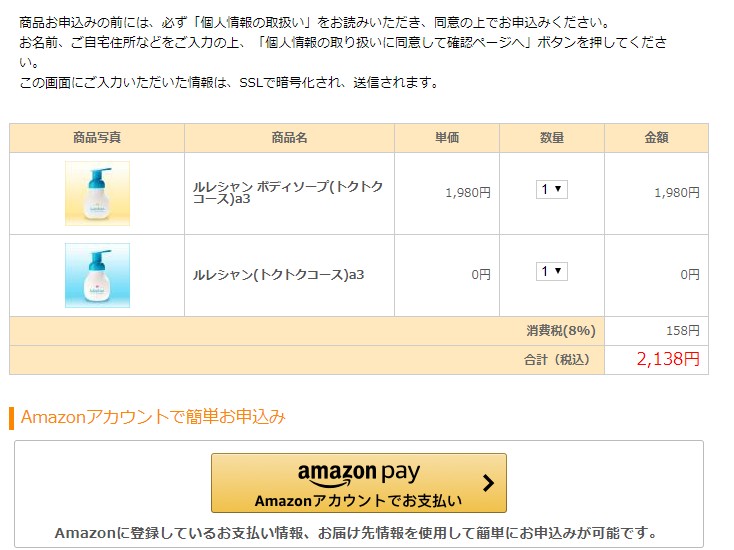This screenshot has height=550, width=734.
Task: Click the amazon pay logo
Action: click(359, 474)
